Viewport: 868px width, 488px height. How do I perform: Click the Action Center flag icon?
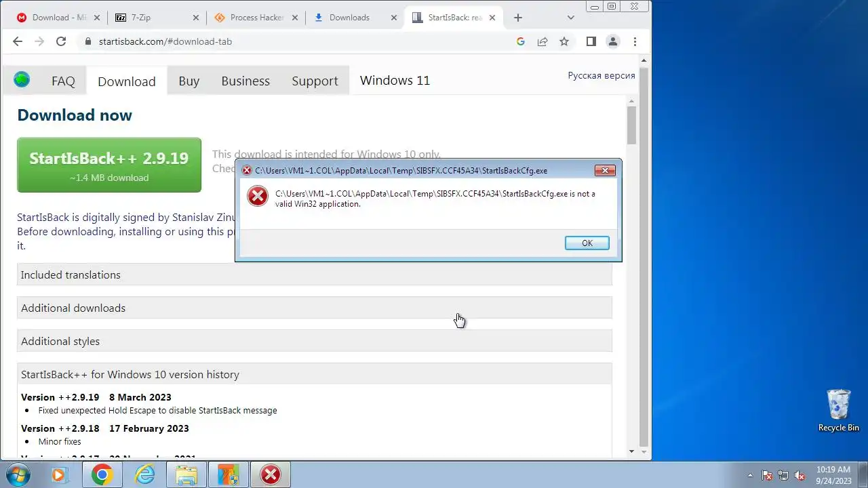[x=767, y=475]
